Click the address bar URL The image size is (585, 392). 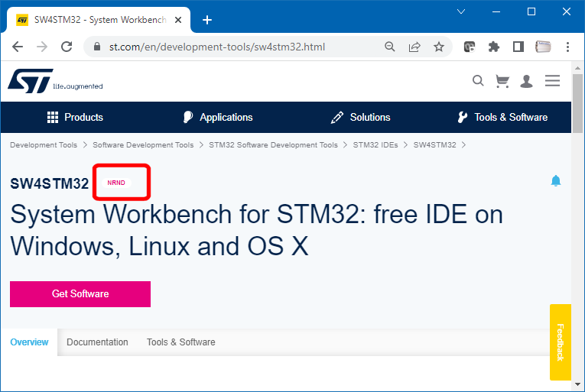[x=217, y=47]
